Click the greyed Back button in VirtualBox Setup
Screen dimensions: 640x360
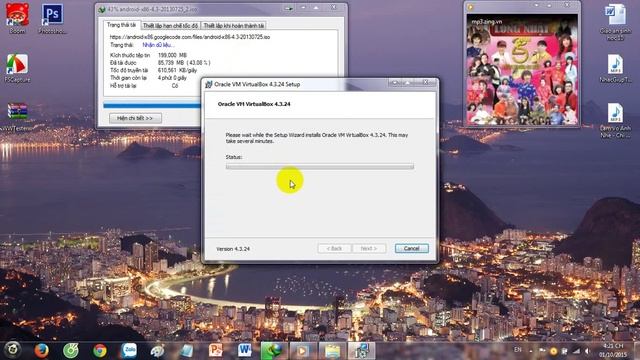tap(334, 248)
